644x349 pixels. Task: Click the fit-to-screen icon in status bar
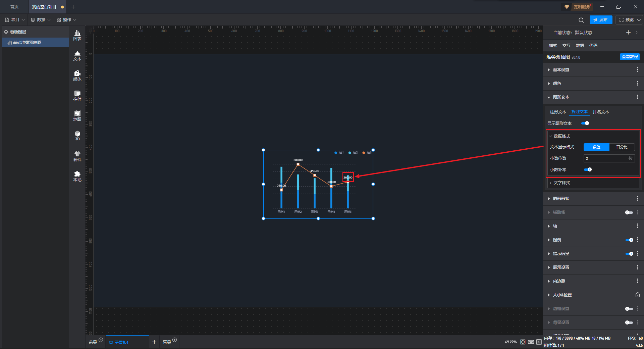pyautogui.click(x=523, y=342)
